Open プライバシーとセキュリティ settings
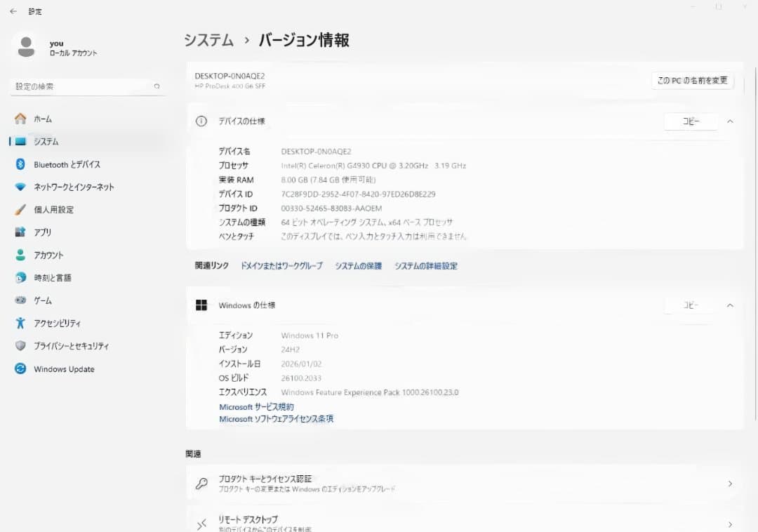This screenshot has width=758, height=532. [69, 345]
